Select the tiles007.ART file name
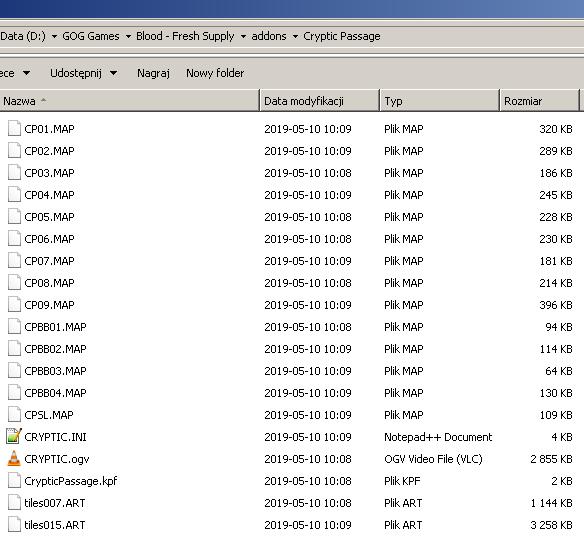 click(x=55, y=503)
